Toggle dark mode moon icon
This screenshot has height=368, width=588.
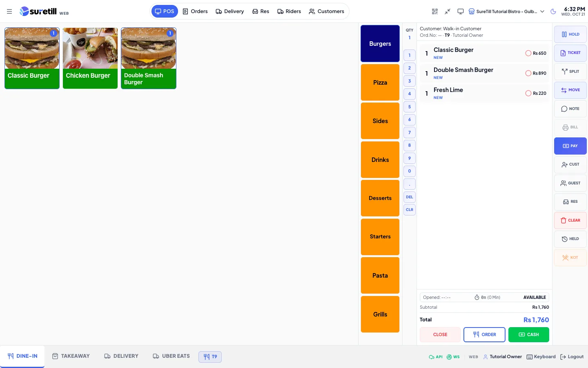point(553,11)
